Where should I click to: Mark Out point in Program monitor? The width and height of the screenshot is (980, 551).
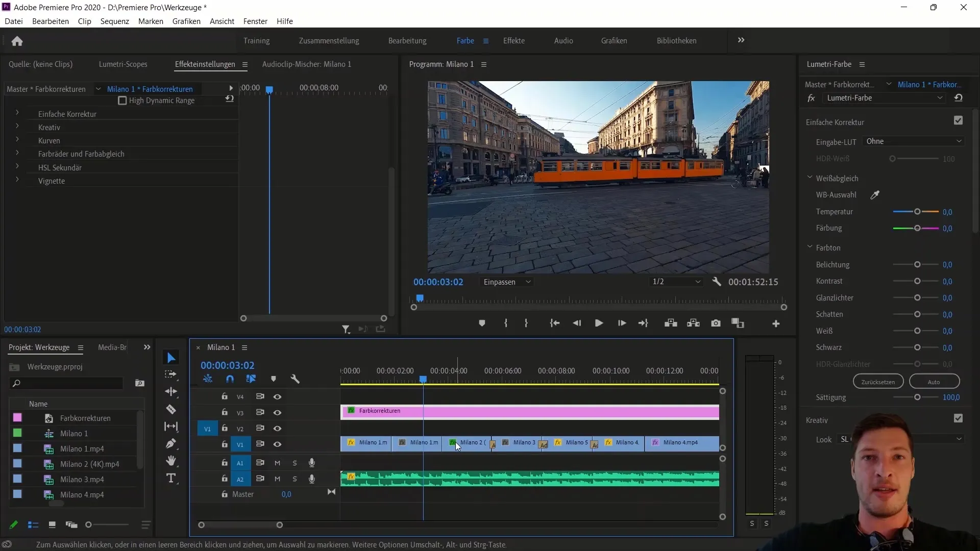pos(526,323)
